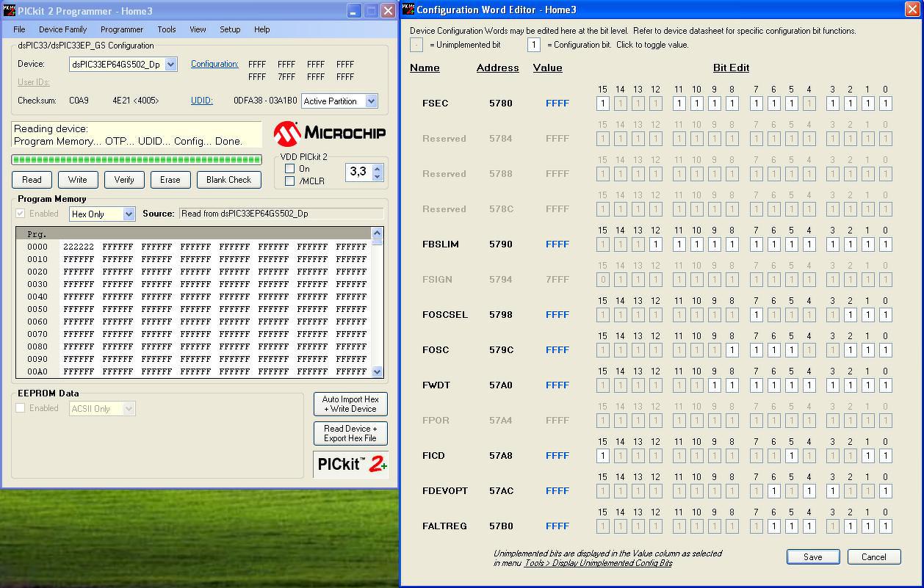Image resolution: width=924 pixels, height=588 pixels.
Task: Toggle FOSC bit 0
Action: tap(886, 350)
